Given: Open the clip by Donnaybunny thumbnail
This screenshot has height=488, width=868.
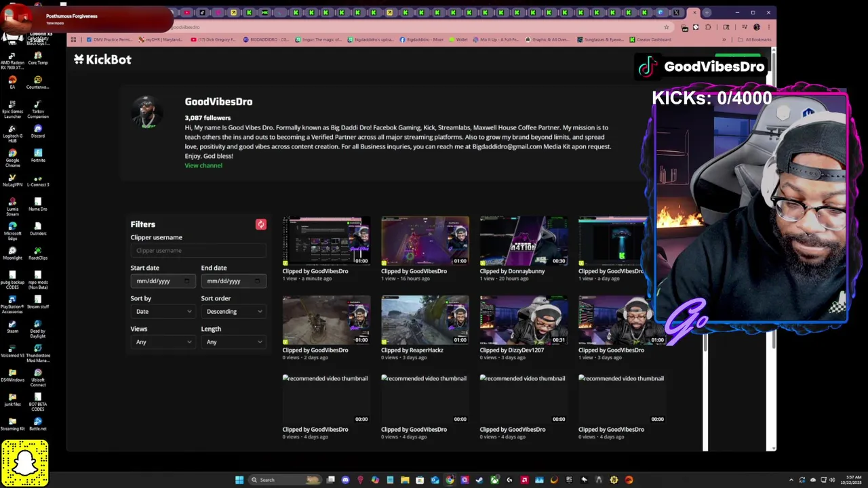Looking at the screenshot, I should (524, 241).
